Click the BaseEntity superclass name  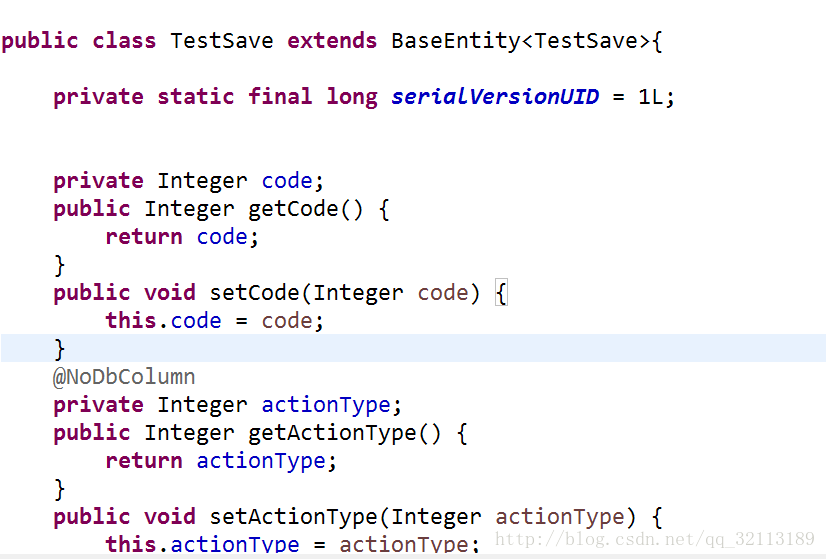[456, 41]
